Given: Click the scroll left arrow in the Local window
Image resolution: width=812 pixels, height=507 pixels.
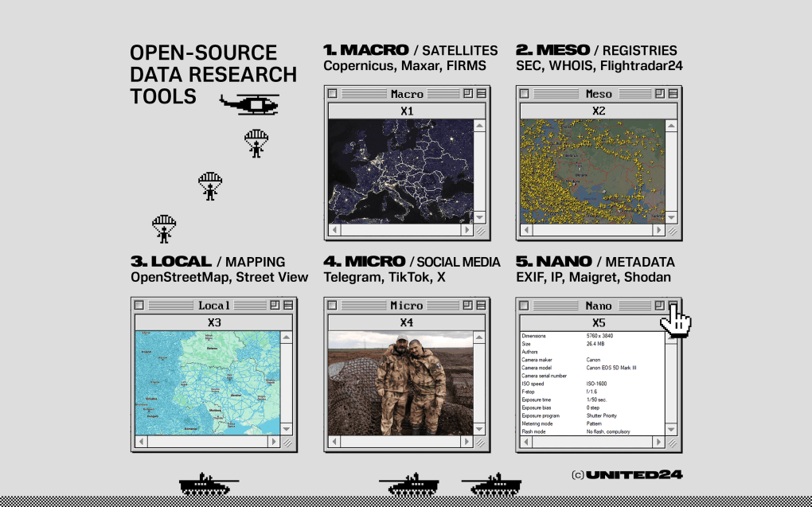Looking at the screenshot, I should (x=142, y=442).
